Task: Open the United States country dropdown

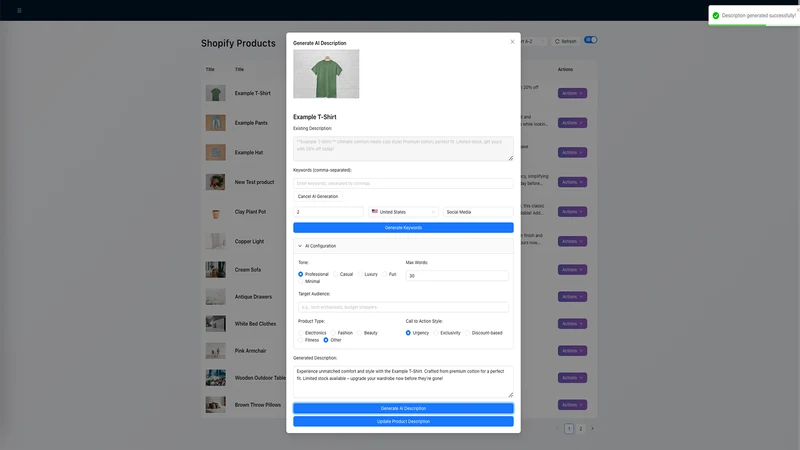Action: pos(404,212)
